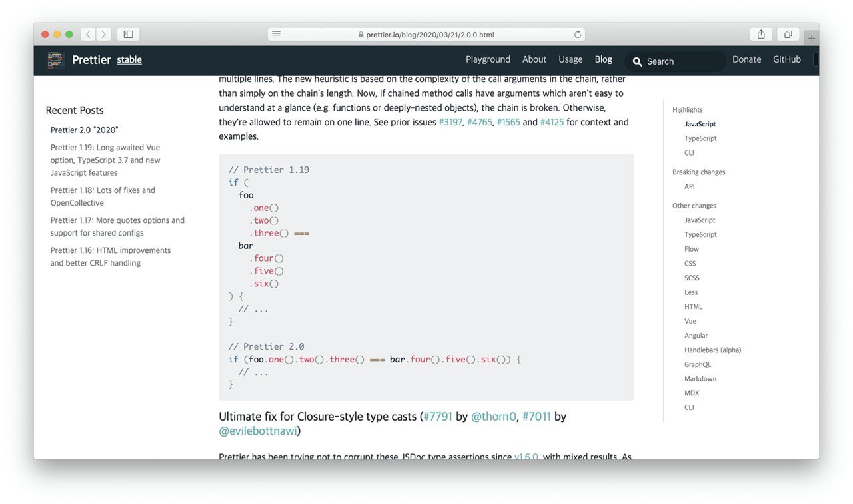
Task: Open the About nav item
Action: pos(534,59)
